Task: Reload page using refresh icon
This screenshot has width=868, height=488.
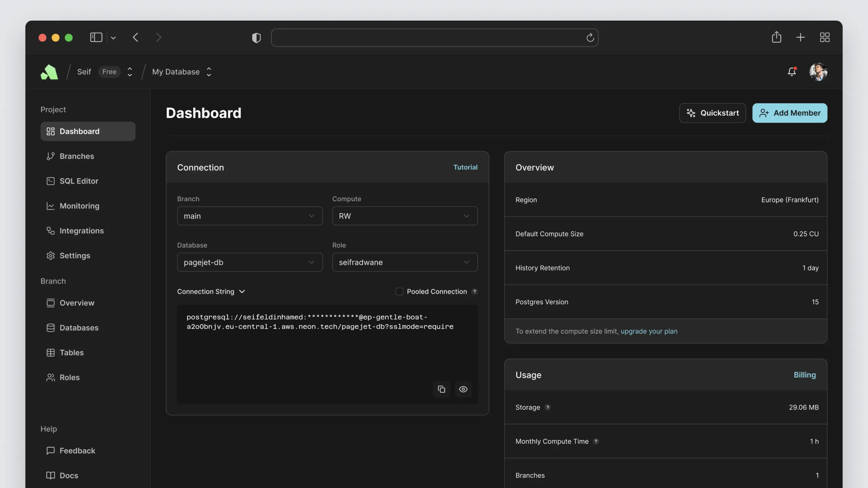Action: click(590, 38)
